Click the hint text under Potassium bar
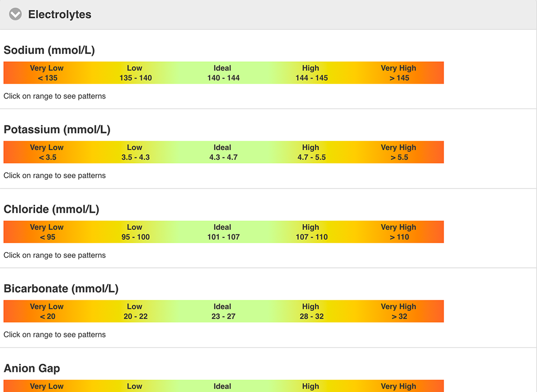Viewport: 537px width, 392px height. coord(55,176)
